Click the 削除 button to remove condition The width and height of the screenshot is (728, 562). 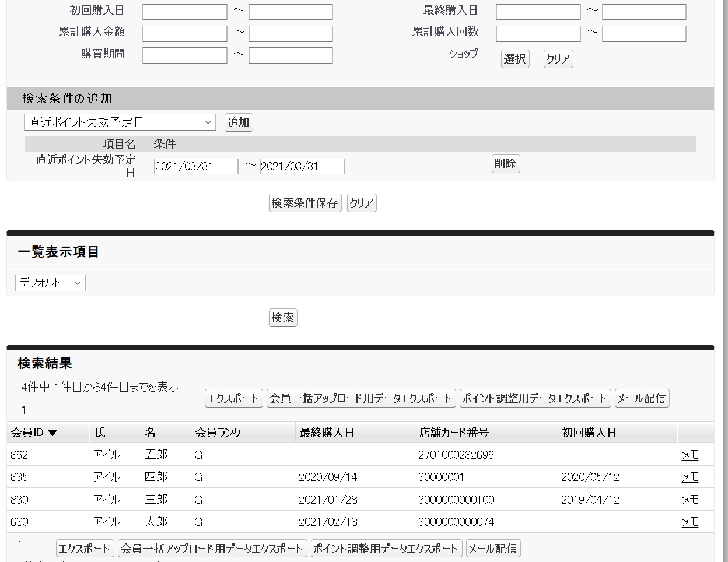click(x=505, y=164)
